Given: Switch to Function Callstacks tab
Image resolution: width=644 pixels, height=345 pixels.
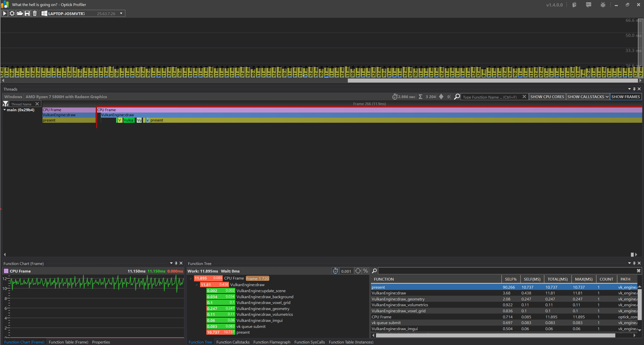Looking at the screenshot, I should 233,342.
